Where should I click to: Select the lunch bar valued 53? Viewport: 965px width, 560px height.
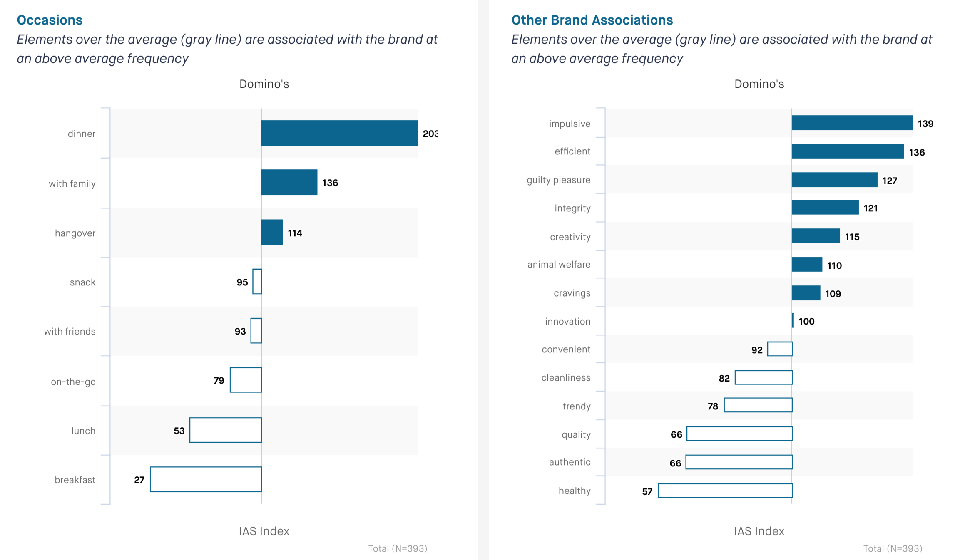coord(226,430)
